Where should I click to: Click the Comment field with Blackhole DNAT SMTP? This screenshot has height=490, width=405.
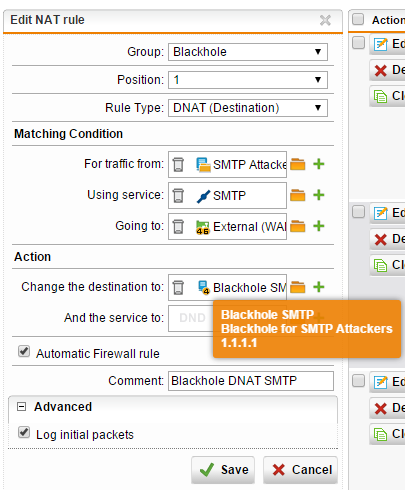tap(251, 381)
